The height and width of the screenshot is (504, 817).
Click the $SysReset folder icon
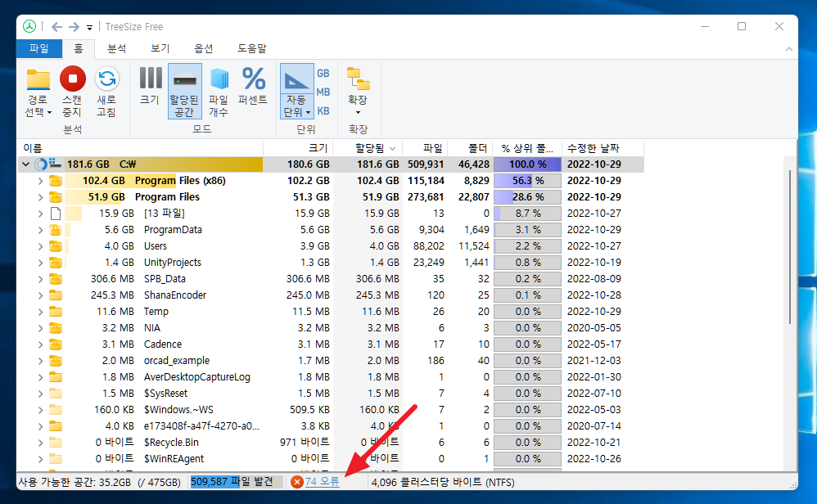(x=56, y=394)
